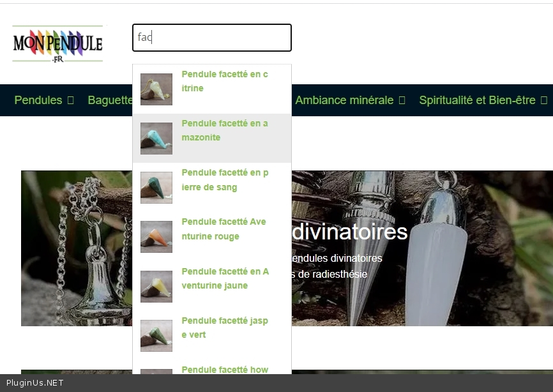Click the amazonite pendulum thumbnail
553x392 pixels.
(x=156, y=139)
